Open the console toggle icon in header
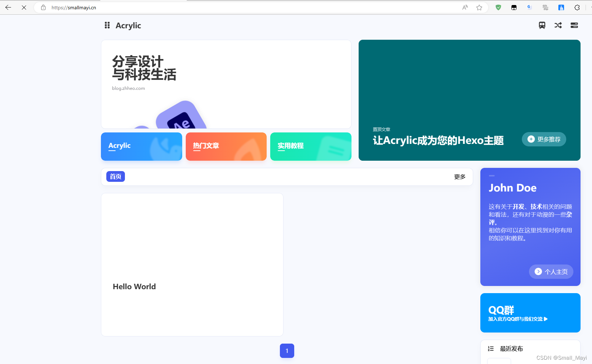The image size is (592, 364). click(574, 25)
